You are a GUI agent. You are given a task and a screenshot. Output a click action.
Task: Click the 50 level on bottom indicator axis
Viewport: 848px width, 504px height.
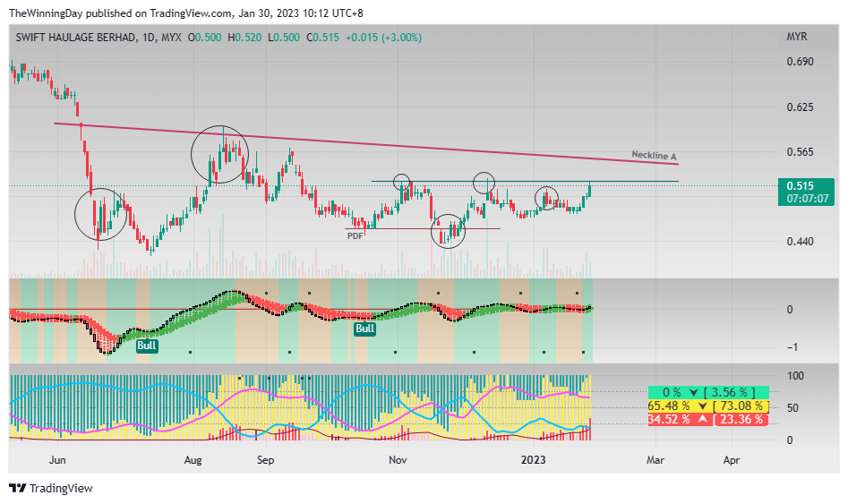pyautogui.click(x=792, y=407)
